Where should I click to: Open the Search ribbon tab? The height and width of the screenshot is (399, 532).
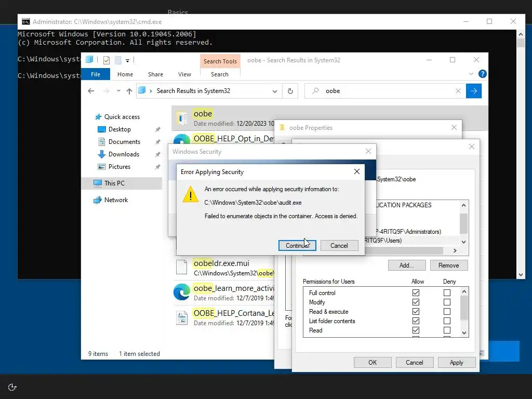(220, 74)
